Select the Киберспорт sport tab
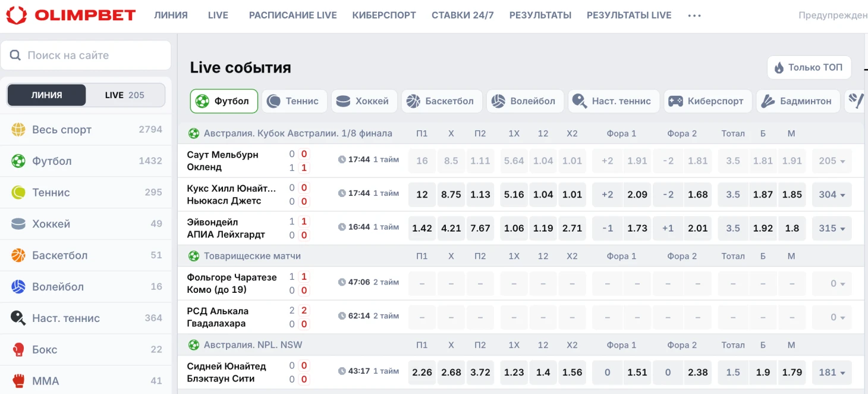Viewport: 868px width, 394px height. 707,101
